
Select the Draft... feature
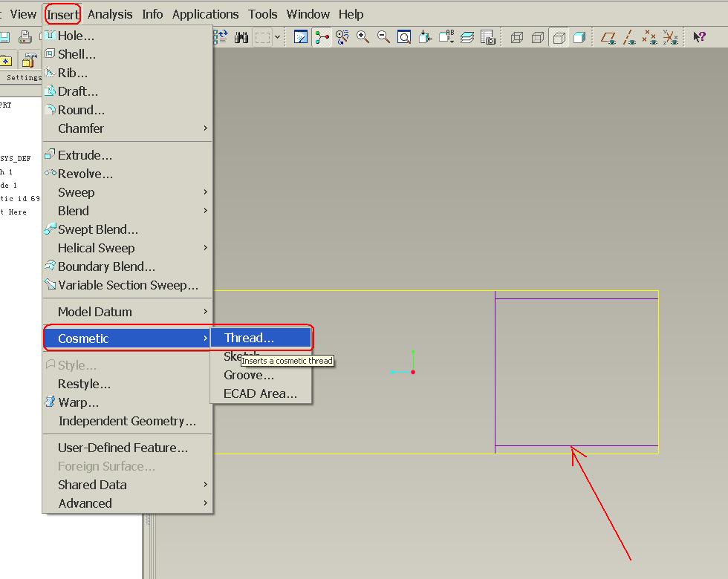coord(127,91)
